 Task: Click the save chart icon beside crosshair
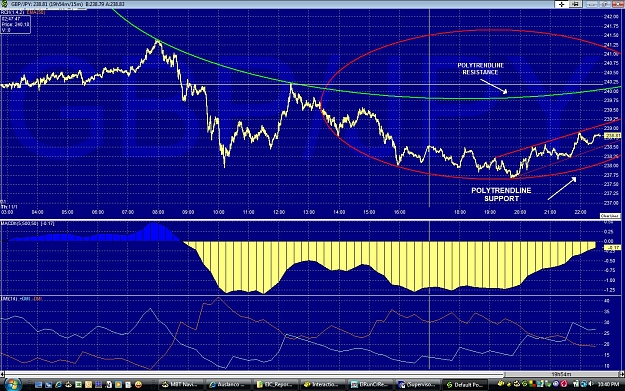[576, 4]
